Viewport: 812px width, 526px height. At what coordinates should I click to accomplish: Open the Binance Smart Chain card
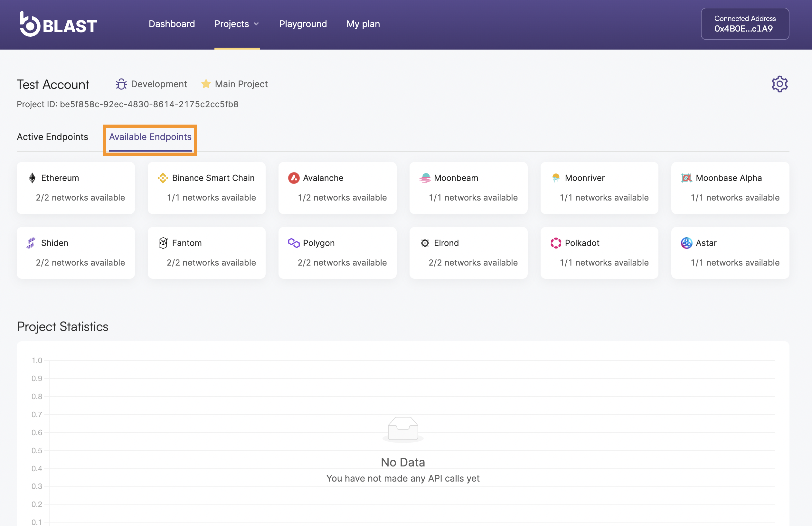(x=206, y=188)
